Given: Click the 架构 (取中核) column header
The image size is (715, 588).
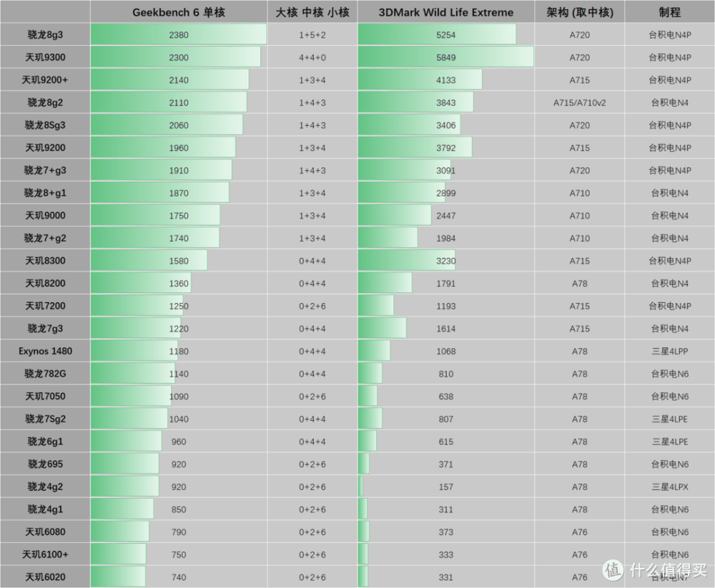Looking at the screenshot, I should [x=580, y=12].
